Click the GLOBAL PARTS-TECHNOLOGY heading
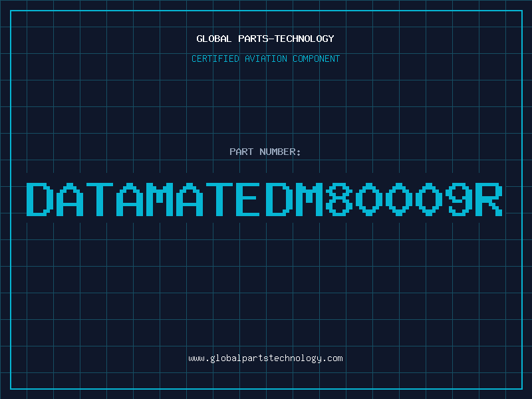This screenshot has width=532, height=399. coord(265,39)
